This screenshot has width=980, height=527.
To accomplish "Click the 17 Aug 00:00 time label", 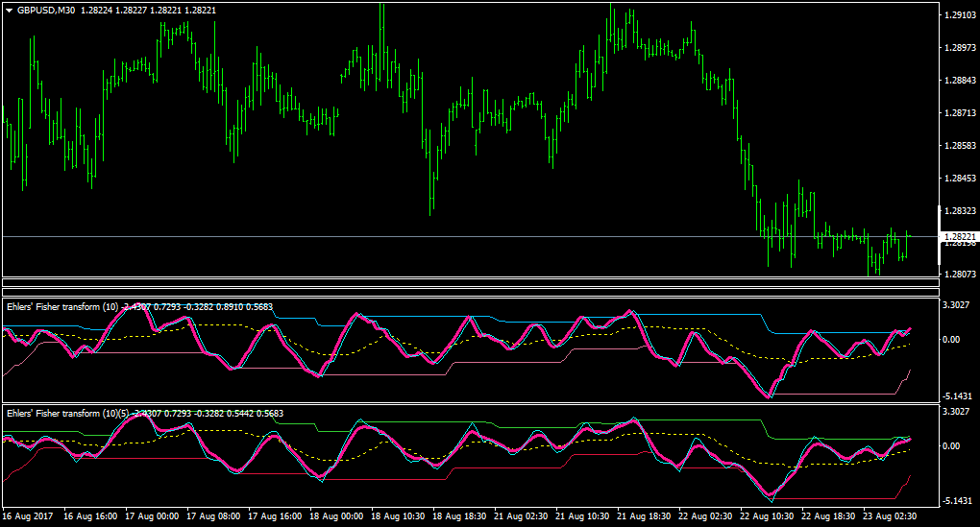I will click(x=152, y=516).
